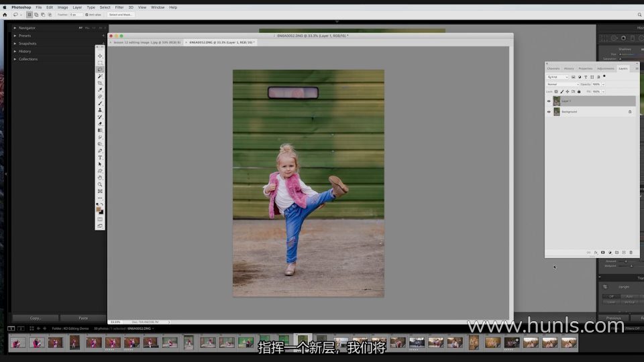Select the Lasso tool in toolbox
Viewport: 644px width, 362px height.
pyautogui.click(x=100, y=69)
